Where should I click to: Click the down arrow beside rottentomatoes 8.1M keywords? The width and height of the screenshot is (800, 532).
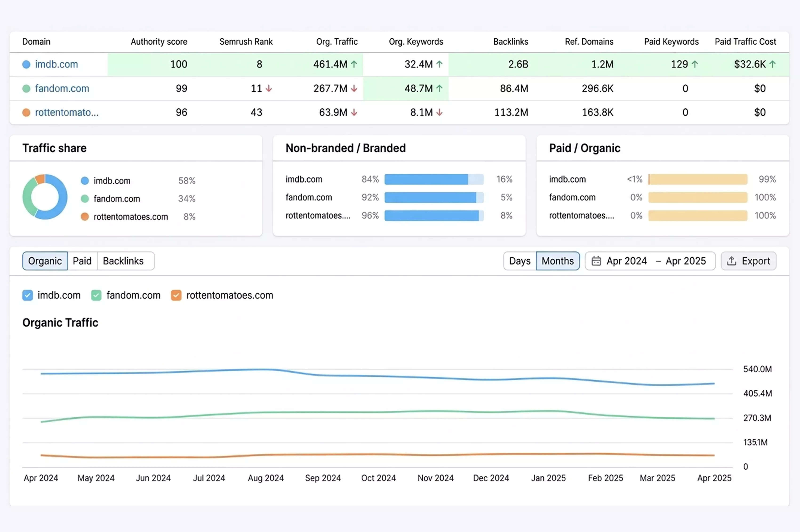pyautogui.click(x=439, y=112)
